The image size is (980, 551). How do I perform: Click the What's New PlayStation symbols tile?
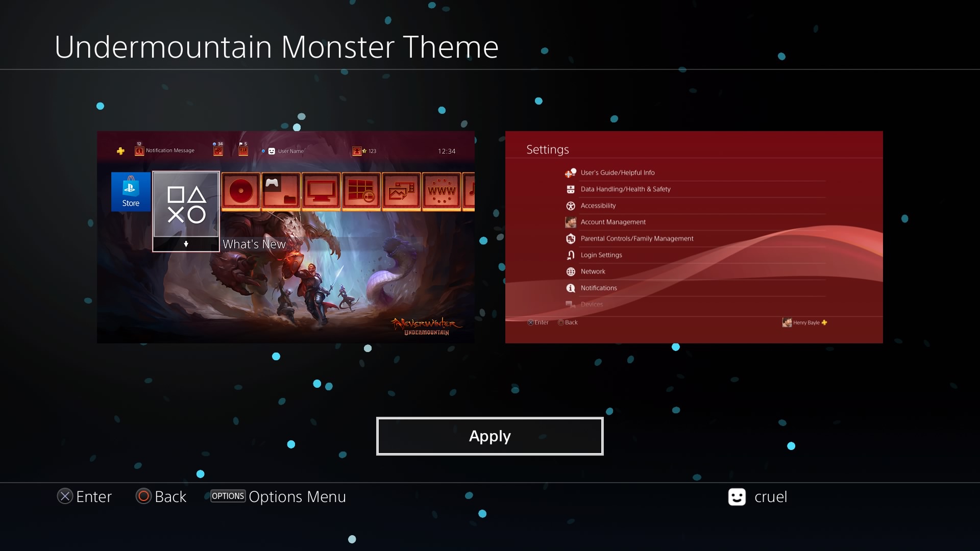(186, 204)
